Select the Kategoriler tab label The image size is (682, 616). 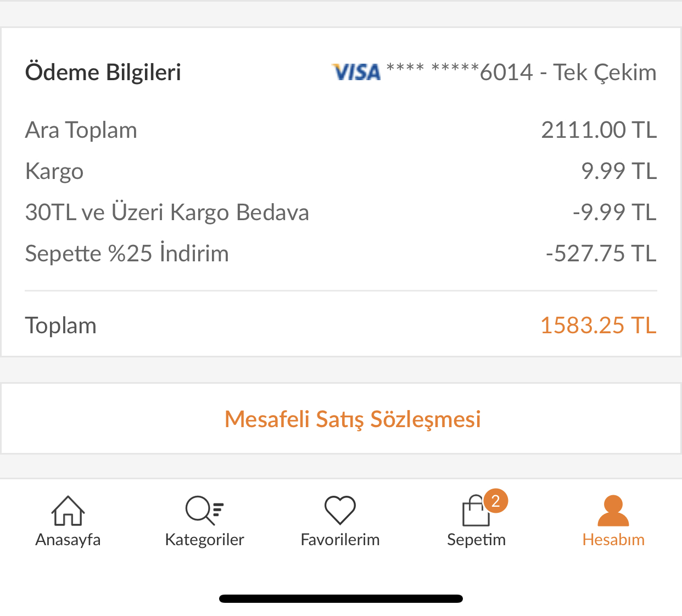(x=204, y=540)
